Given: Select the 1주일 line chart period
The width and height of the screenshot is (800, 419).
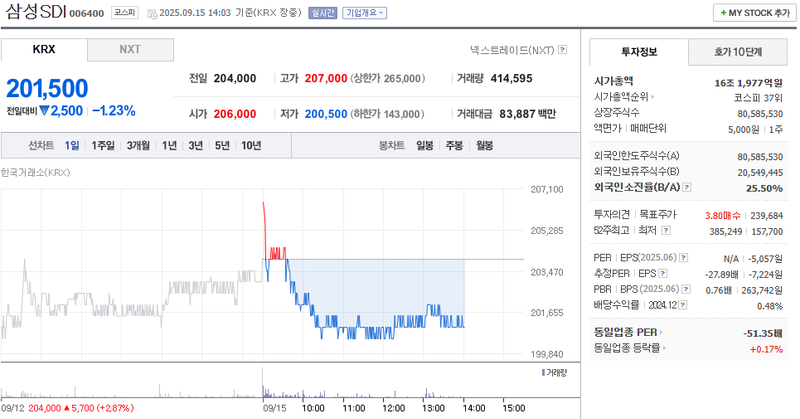Looking at the screenshot, I should coord(103,146).
